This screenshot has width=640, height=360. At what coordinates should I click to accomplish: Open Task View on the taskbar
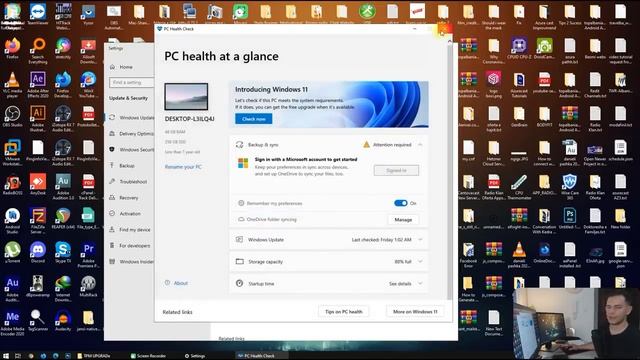[x=18, y=356]
